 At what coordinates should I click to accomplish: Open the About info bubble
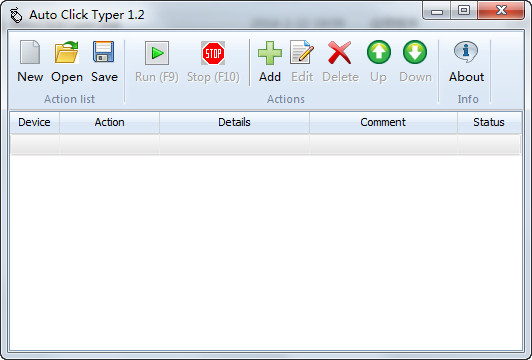466,61
